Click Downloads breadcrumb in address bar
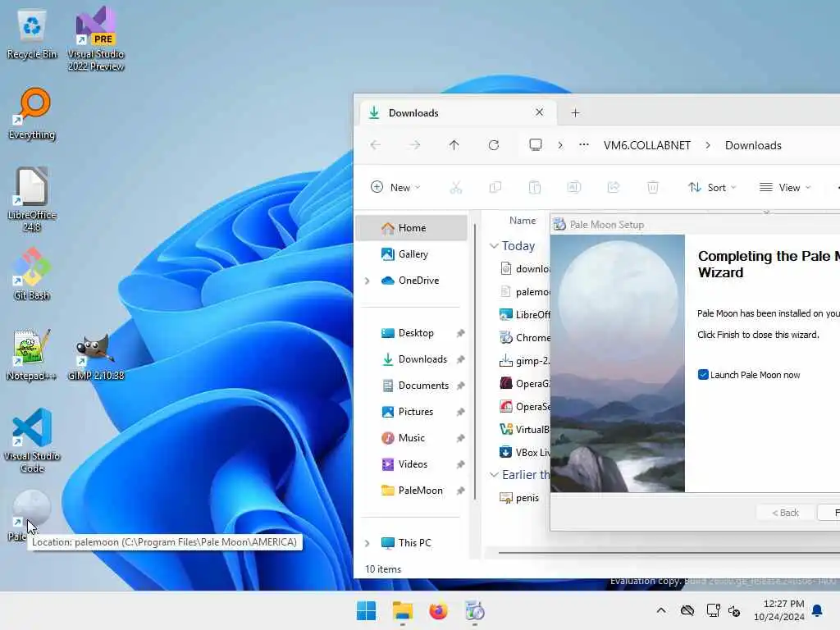The width and height of the screenshot is (840, 630). pos(753,145)
